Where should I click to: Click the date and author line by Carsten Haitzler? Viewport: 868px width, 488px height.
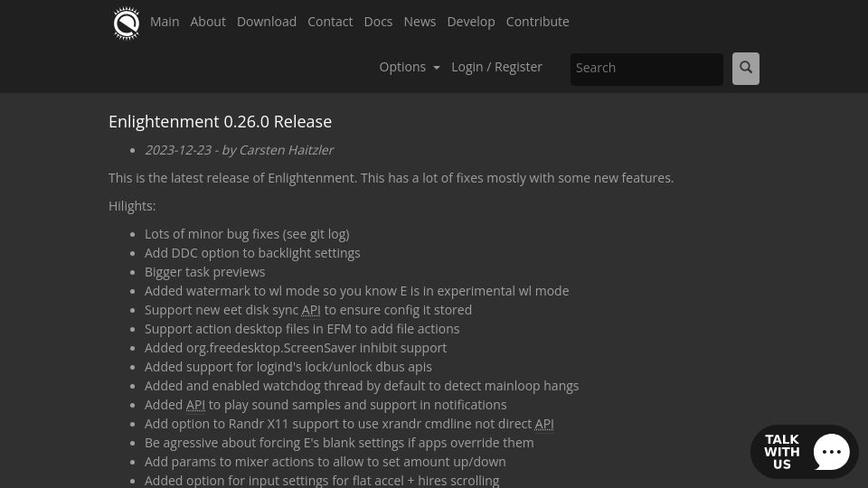(x=239, y=150)
